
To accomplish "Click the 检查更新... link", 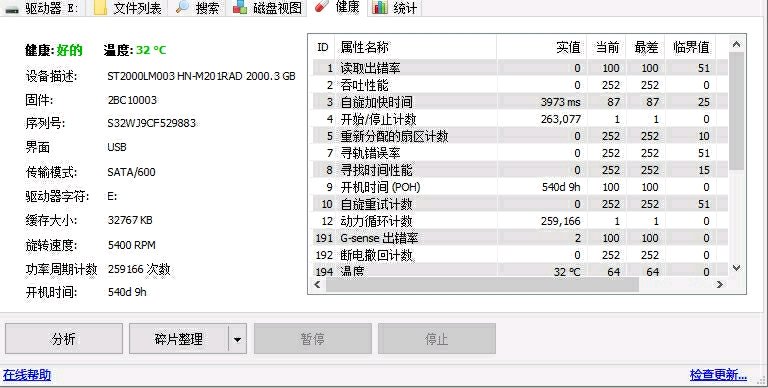I will (718, 375).
